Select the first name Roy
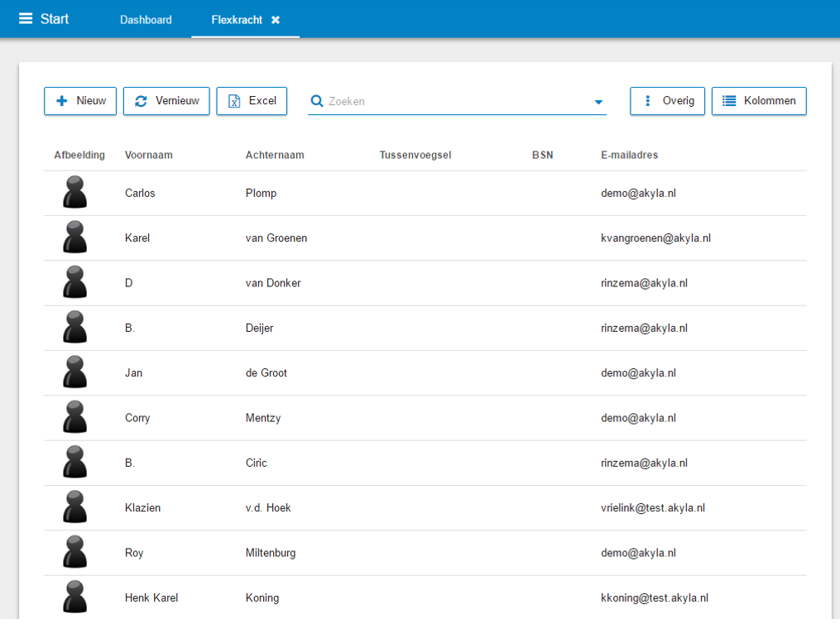The image size is (840, 624). tap(134, 554)
